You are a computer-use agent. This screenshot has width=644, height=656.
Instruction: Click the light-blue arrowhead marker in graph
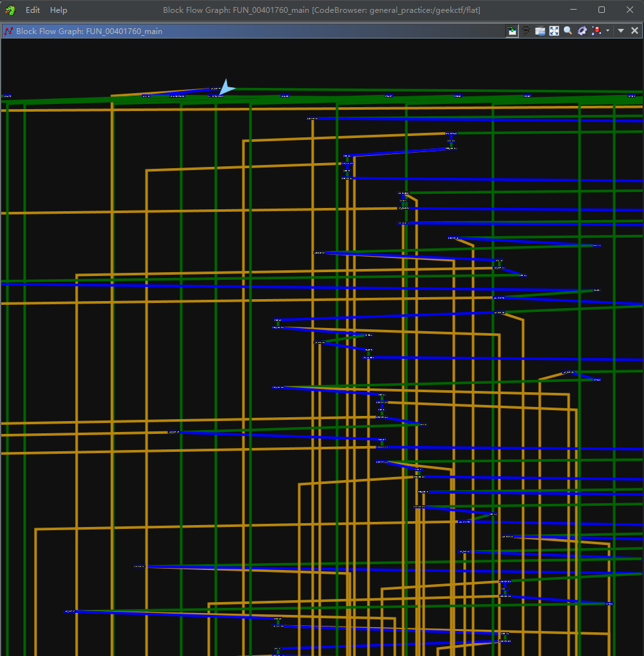tap(226, 87)
